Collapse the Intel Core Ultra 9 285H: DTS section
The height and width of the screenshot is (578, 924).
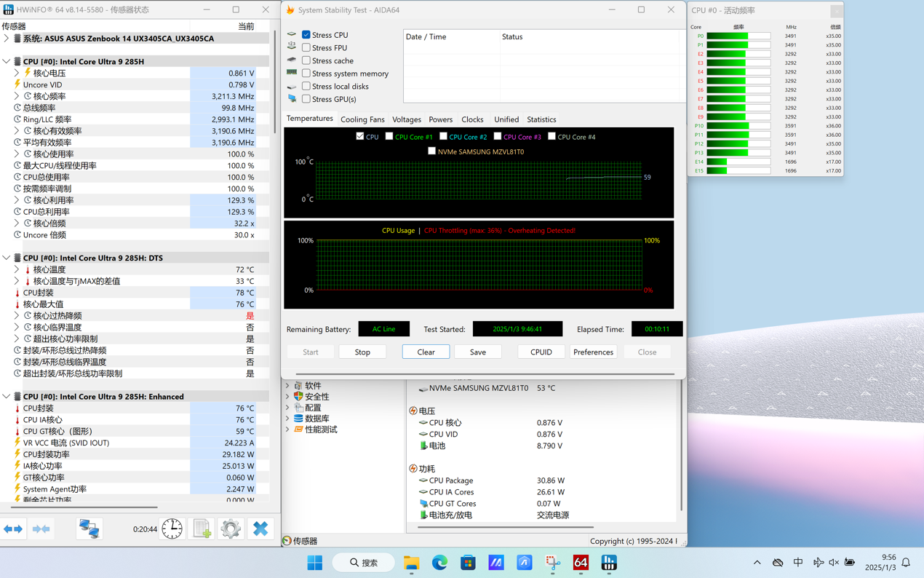(7, 258)
